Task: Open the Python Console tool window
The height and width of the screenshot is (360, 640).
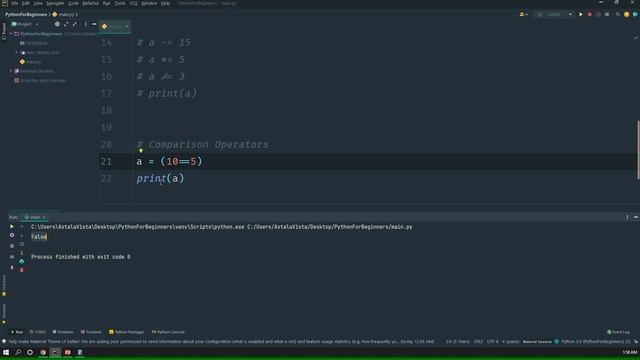Action: (168, 332)
